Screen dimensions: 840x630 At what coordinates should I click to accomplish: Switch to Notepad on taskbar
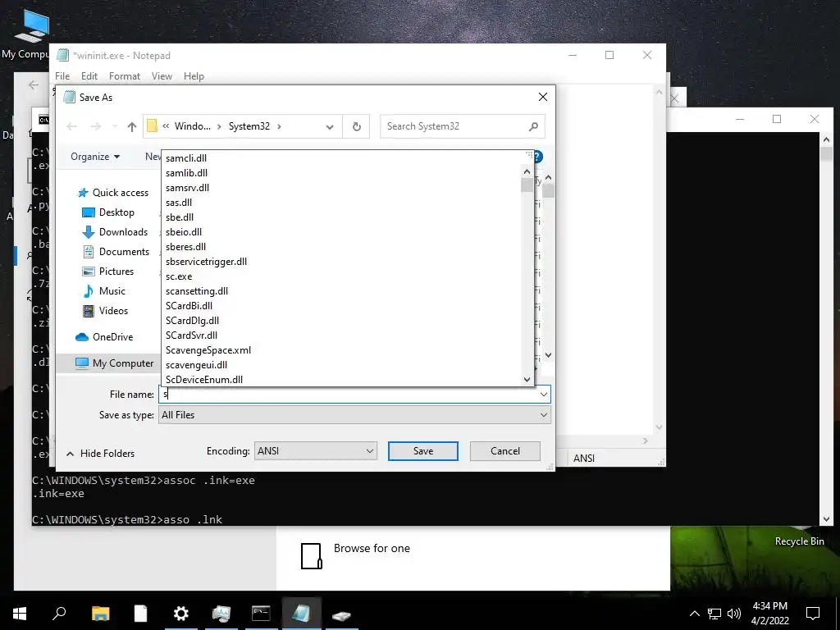pos(301,614)
